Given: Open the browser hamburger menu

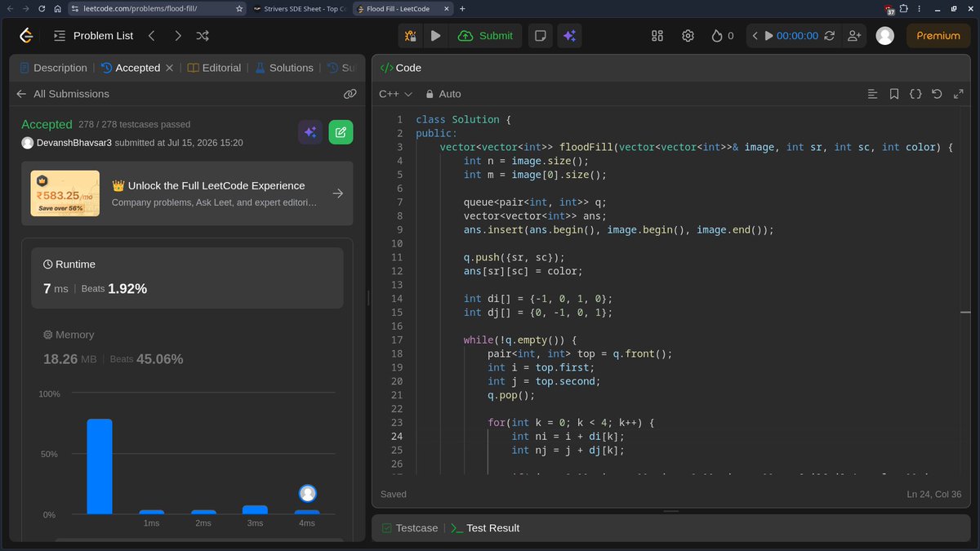Looking at the screenshot, I should 919,9.
